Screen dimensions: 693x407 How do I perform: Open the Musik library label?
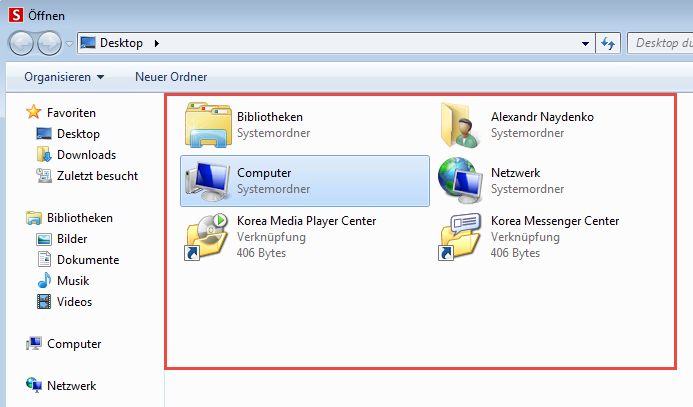click(73, 281)
